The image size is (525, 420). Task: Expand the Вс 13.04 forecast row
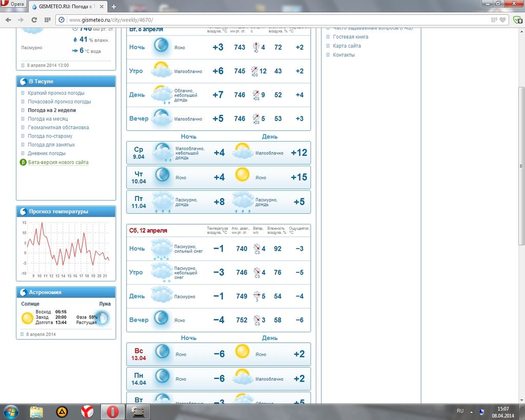(x=218, y=354)
